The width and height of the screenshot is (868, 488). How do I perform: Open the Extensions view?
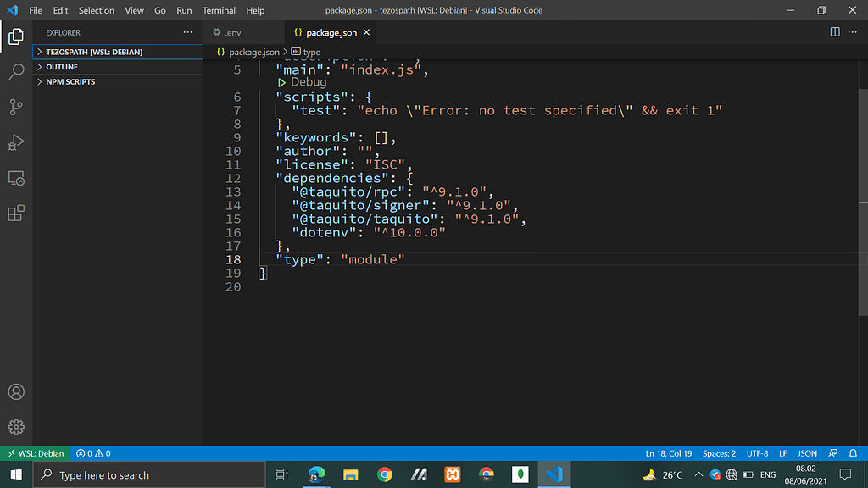(16, 213)
